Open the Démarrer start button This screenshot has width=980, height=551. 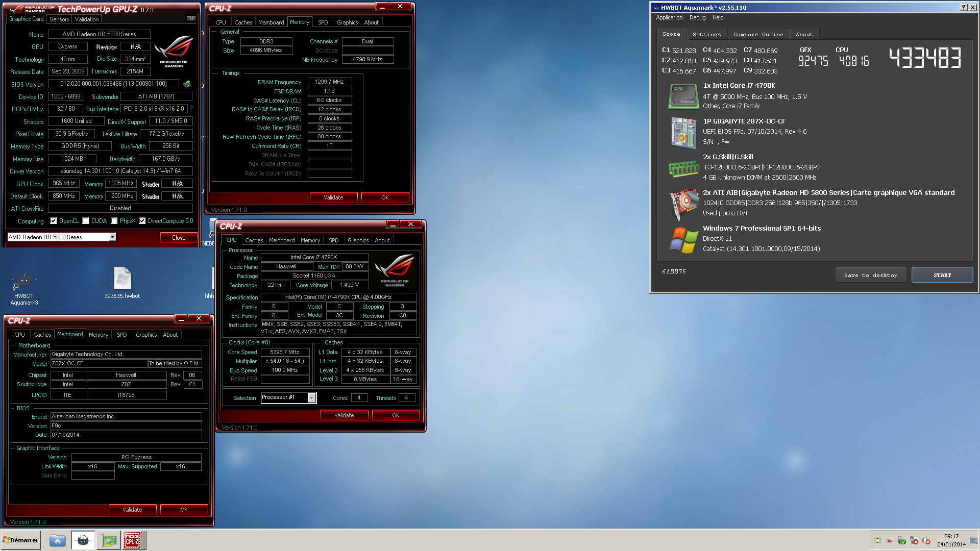pyautogui.click(x=21, y=540)
